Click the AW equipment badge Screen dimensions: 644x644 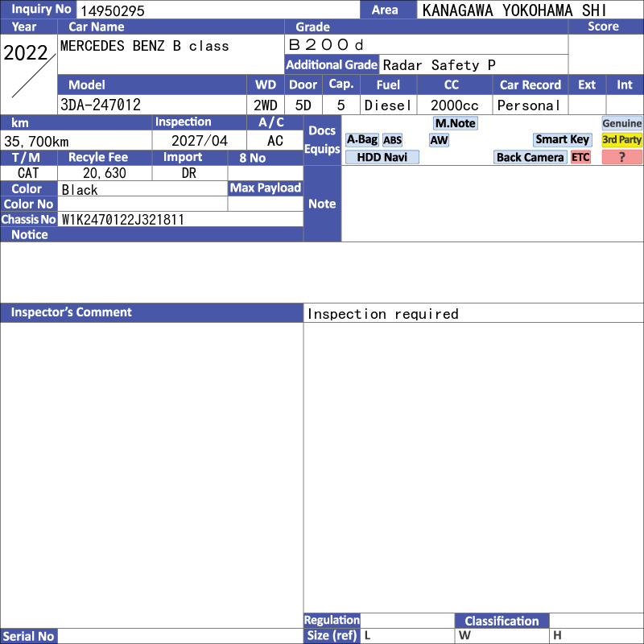point(439,140)
